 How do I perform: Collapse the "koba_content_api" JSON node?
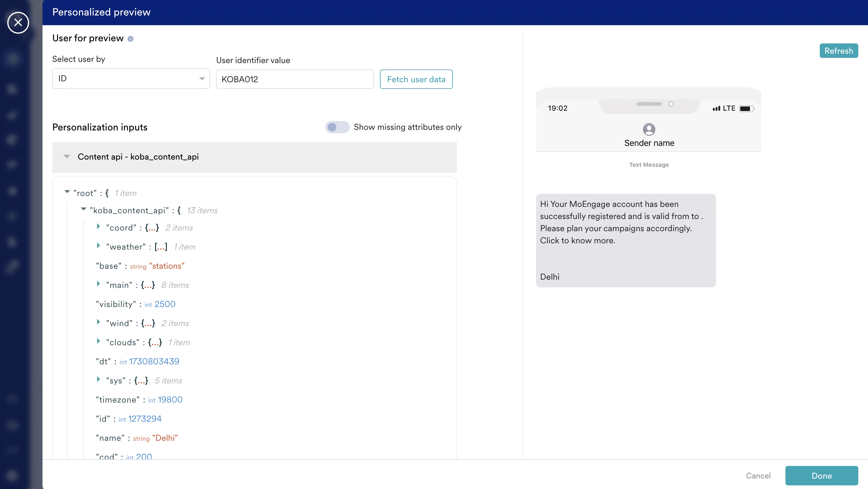point(83,209)
